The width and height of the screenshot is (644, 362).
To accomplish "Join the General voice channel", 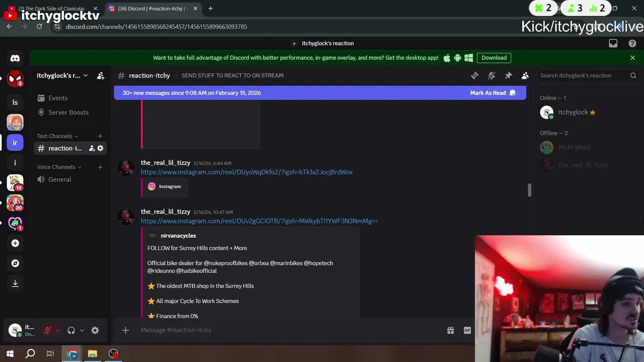I will (70, 179).
